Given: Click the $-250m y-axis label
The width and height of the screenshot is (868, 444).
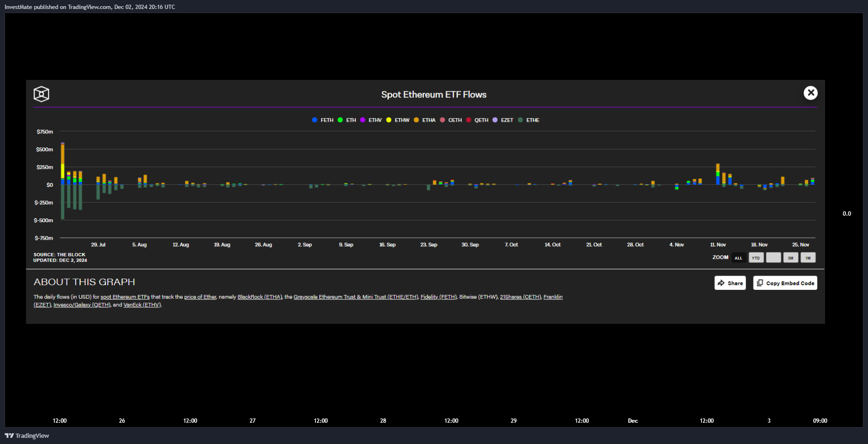Looking at the screenshot, I should point(44,203).
